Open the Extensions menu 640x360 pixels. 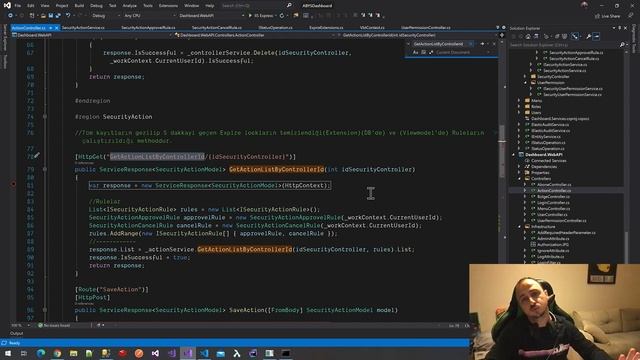pyautogui.click(x=168, y=6)
